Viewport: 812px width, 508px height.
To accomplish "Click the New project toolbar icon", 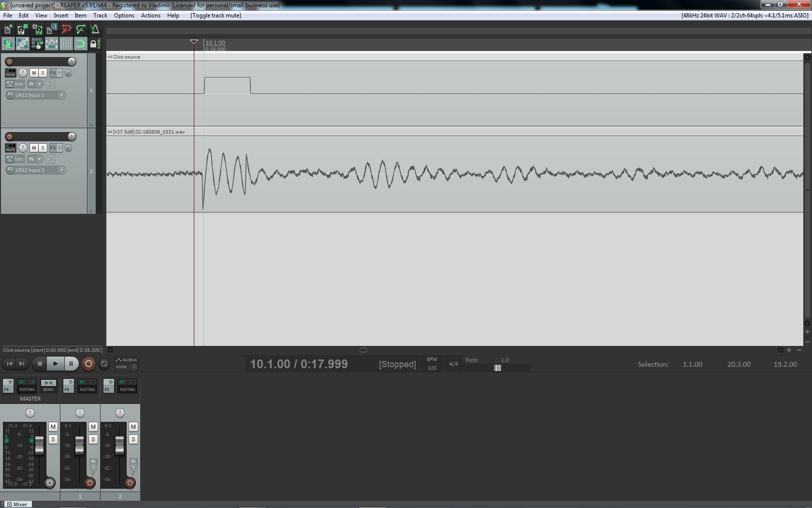I will pyautogui.click(x=8, y=30).
